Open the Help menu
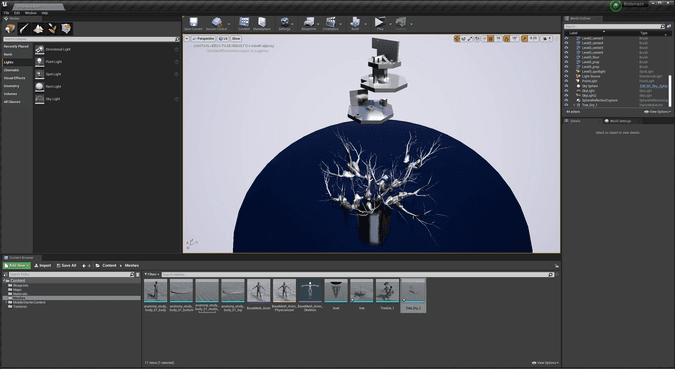 click(45, 13)
